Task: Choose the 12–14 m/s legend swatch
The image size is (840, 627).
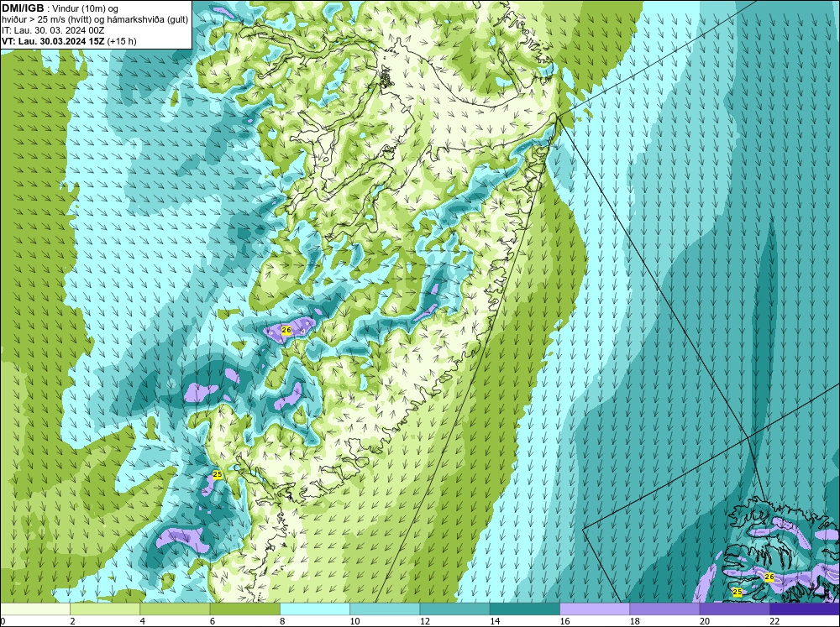Action: pyautogui.click(x=454, y=609)
